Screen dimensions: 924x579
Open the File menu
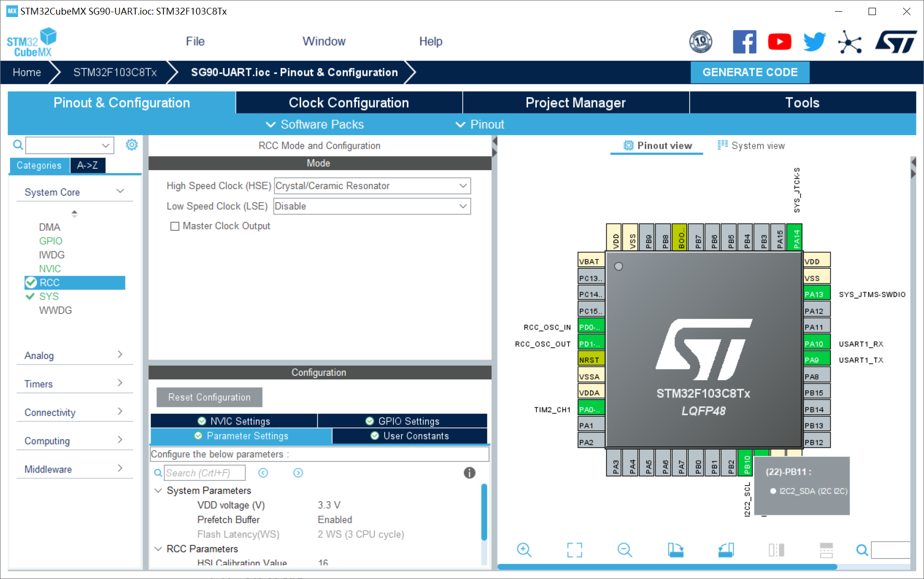(x=195, y=41)
